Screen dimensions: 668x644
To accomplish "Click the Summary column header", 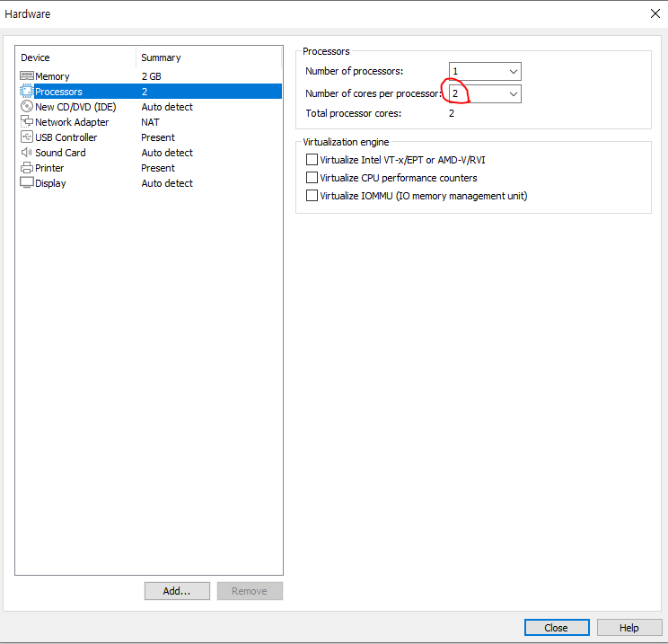I will [161, 57].
